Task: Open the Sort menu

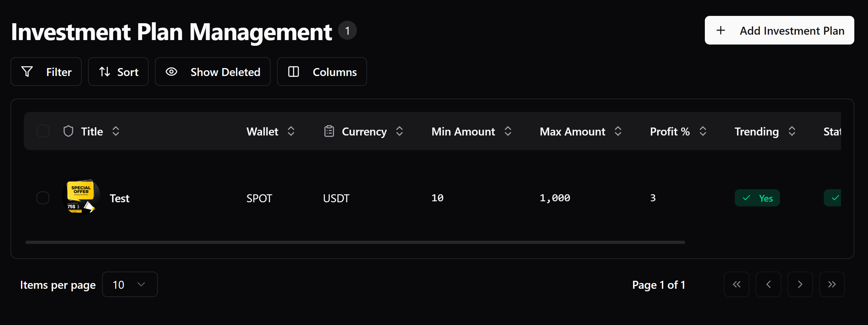Action: coord(118,72)
